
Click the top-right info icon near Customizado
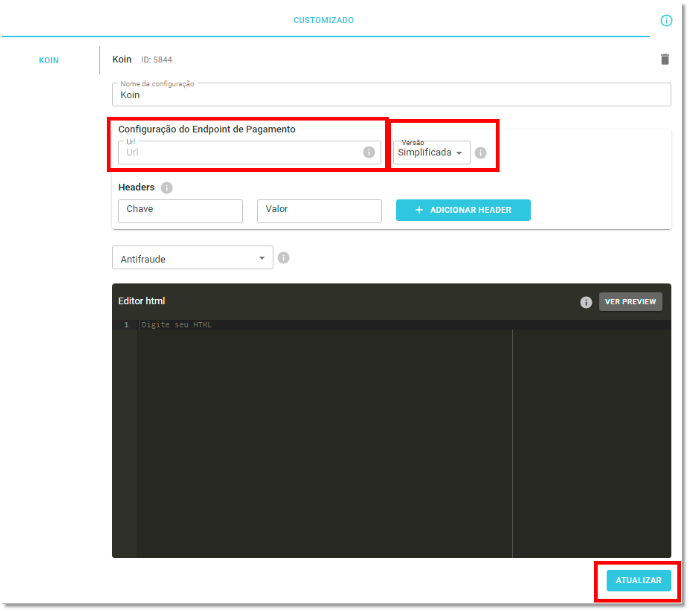[x=666, y=20]
